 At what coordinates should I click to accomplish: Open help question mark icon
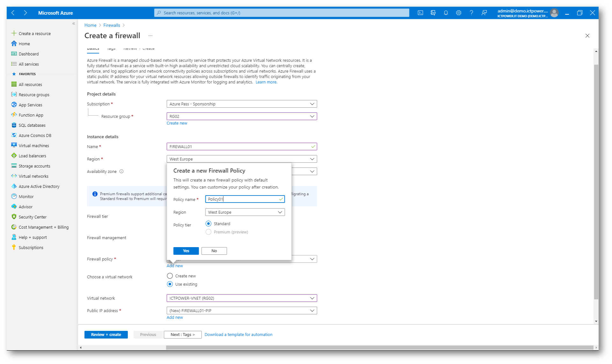471,13
